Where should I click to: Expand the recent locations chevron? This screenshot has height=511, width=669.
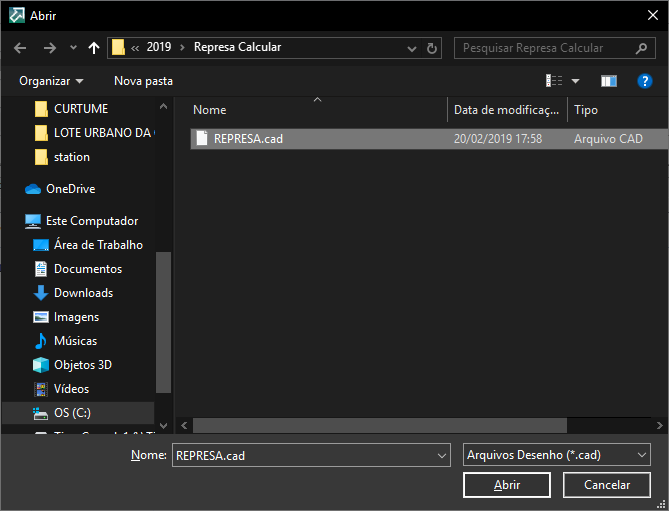pyautogui.click(x=73, y=48)
